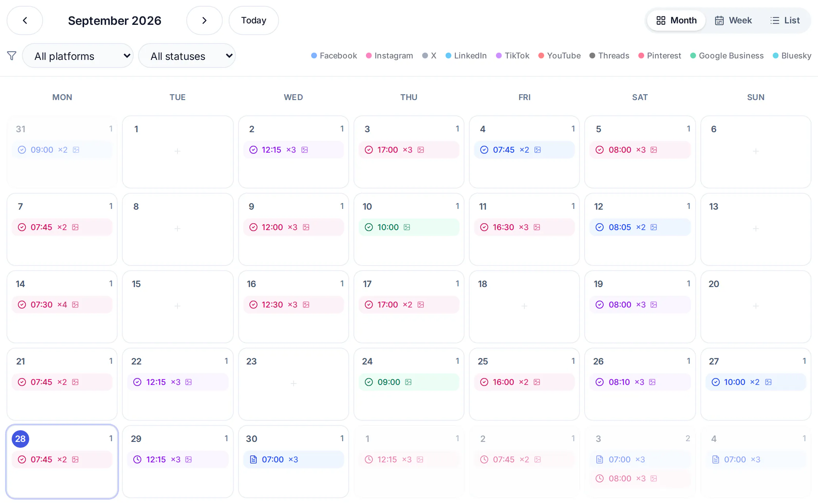Viewport: 818px width, 504px height.
Task: Click the TikTok legend label
Action: click(517, 56)
